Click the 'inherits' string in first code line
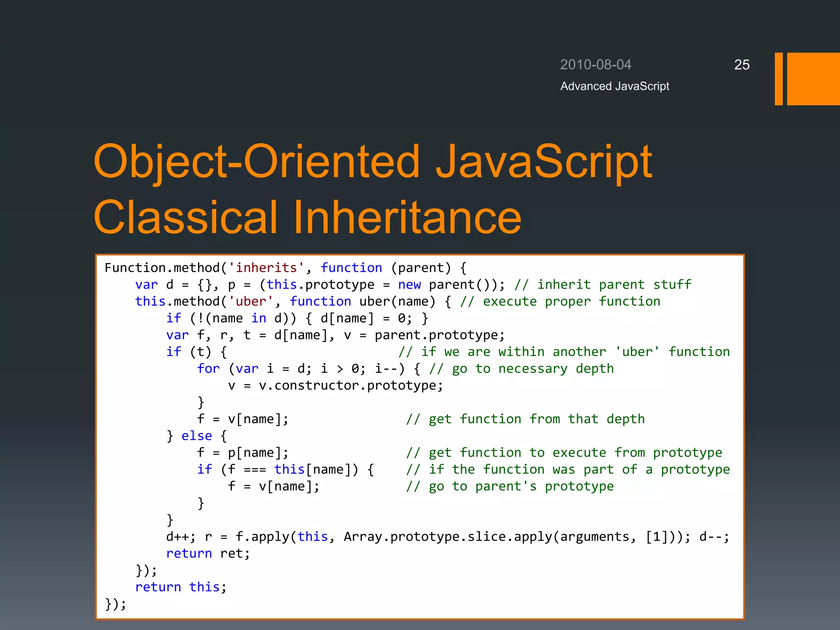This screenshot has height=630, width=840. tap(266, 268)
